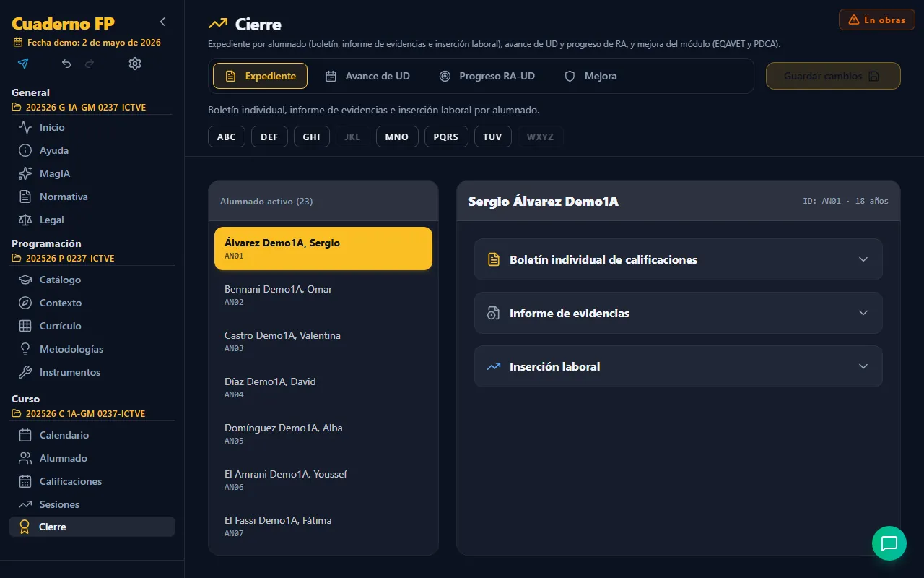924x578 pixels.
Task: Open settings with the gear icon
Action: click(134, 64)
